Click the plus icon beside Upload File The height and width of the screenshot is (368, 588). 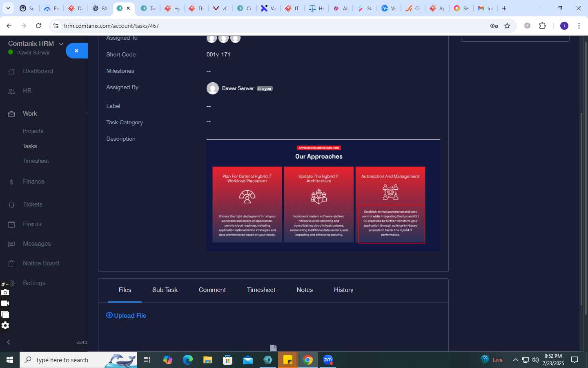coord(109,315)
